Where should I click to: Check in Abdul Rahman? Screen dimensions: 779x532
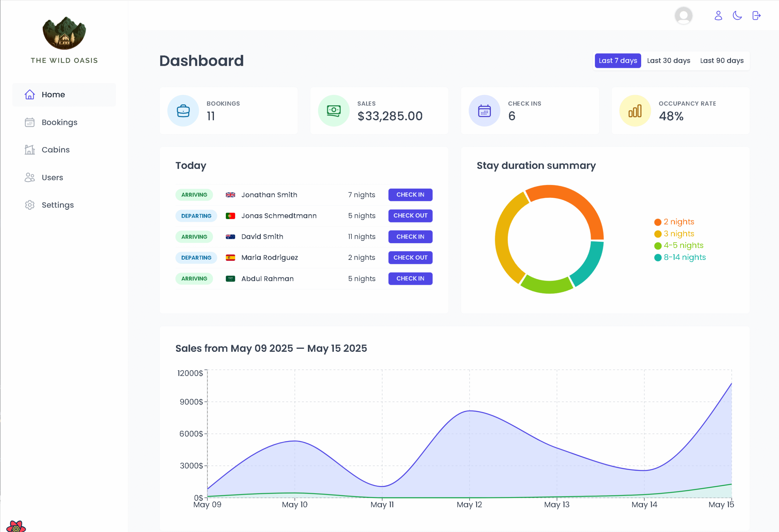(410, 278)
